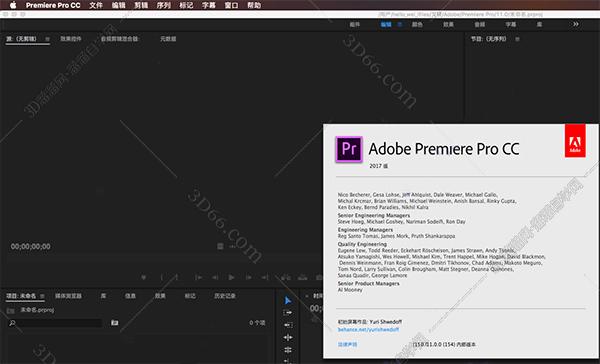This screenshot has width=600, height=364.
Task: Switch to the 库 tab in the project panel group
Action: click(x=103, y=296)
